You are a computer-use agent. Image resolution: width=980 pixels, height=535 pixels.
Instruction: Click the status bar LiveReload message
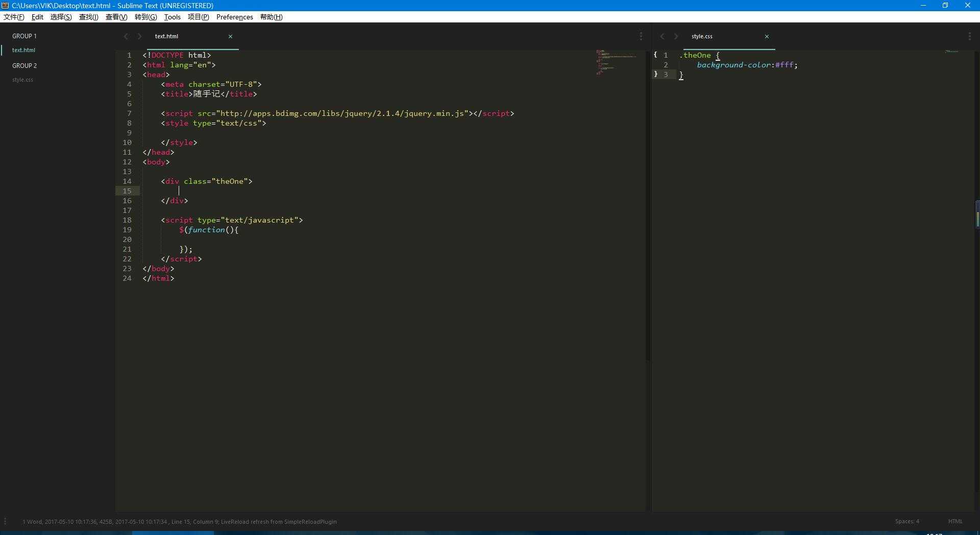coord(279,522)
